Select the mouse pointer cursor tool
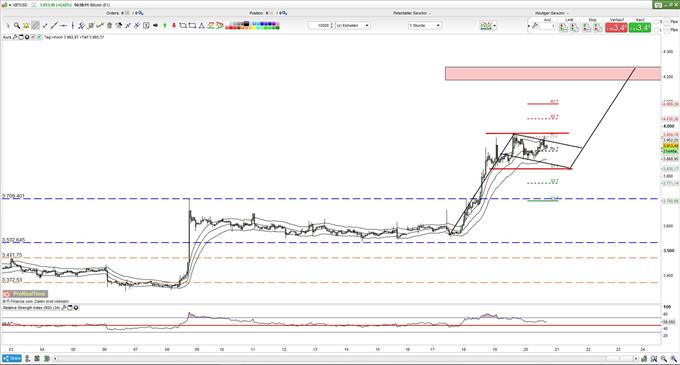This screenshot has width=680, height=365. click(8, 26)
